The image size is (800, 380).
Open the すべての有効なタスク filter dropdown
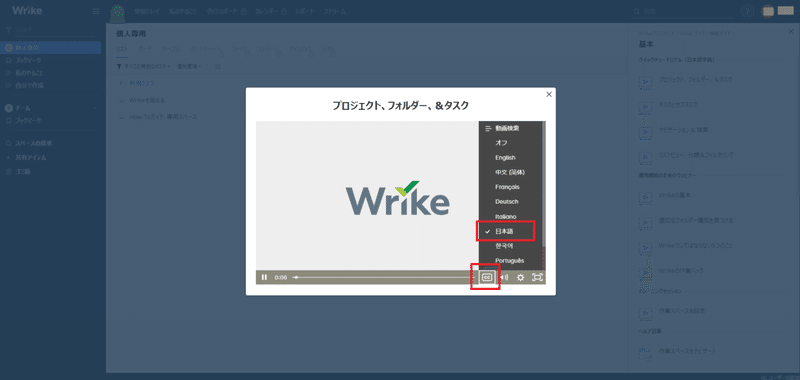coord(144,66)
